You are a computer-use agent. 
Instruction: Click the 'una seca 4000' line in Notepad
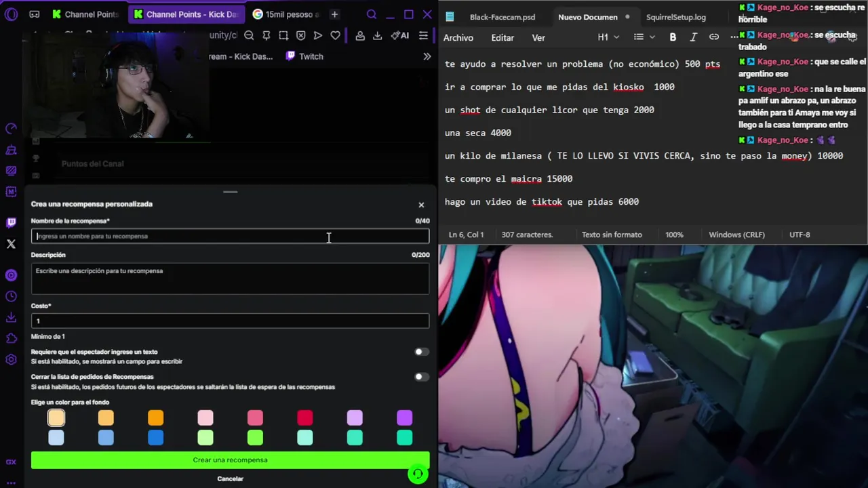coord(478,133)
